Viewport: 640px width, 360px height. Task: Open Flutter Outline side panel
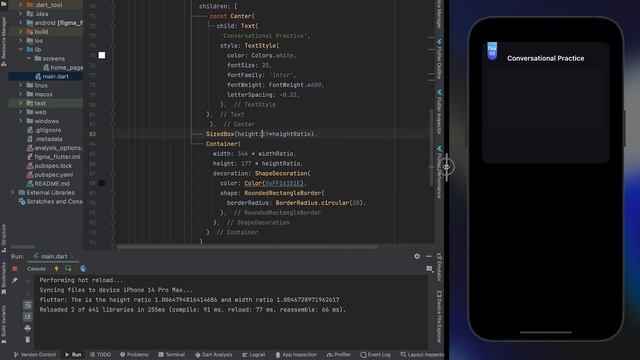coord(439,59)
